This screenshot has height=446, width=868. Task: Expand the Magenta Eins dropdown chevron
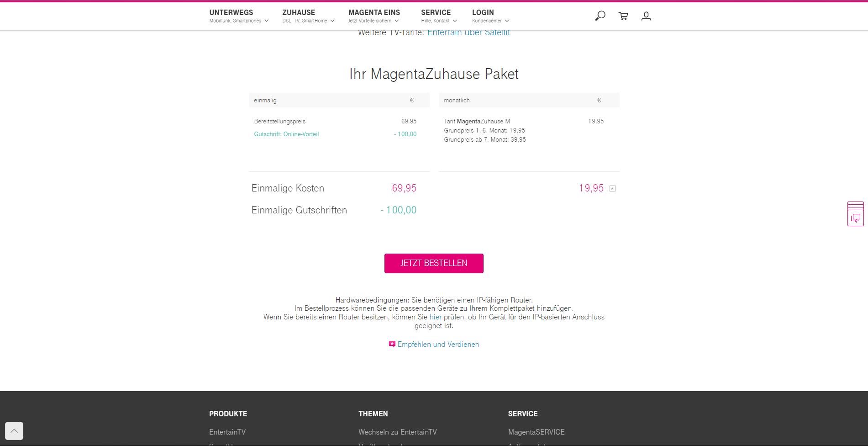pyautogui.click(x=397, y=21)
